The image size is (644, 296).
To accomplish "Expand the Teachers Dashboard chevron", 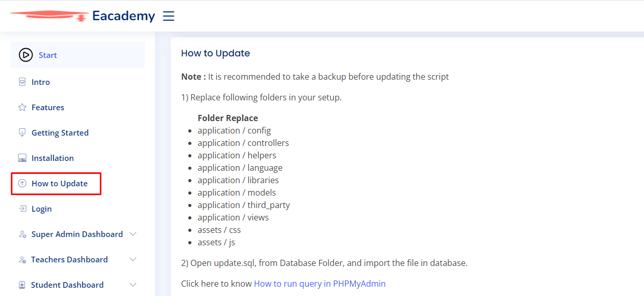I will (x=133, y=259).
